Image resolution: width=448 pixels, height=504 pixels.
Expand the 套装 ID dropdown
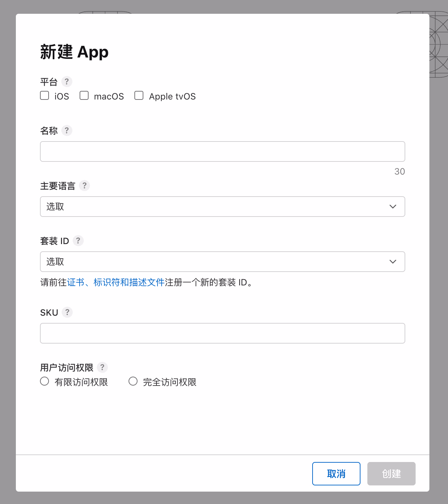click(222, 262)
